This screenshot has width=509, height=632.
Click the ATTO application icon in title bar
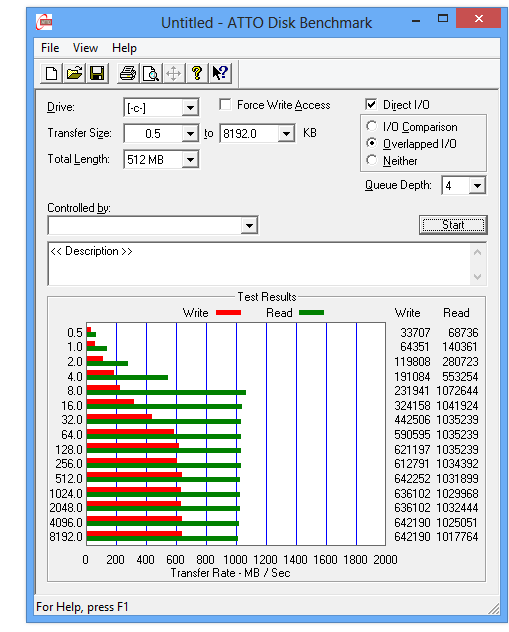point(44,22)
